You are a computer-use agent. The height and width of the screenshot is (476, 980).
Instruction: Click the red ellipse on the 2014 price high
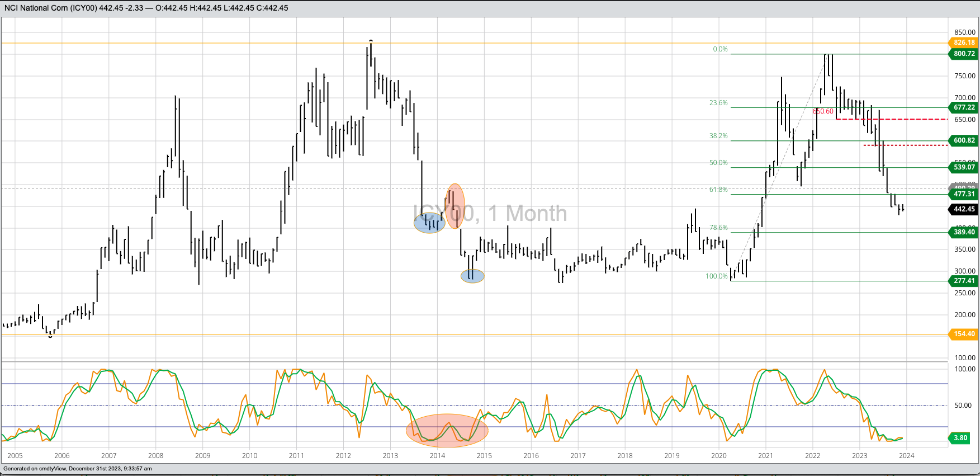(x=455, y=206)
